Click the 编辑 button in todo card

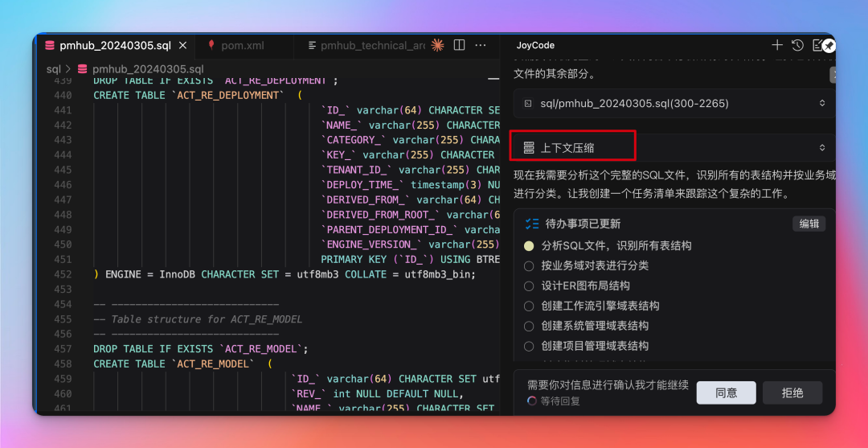[809, 224]
